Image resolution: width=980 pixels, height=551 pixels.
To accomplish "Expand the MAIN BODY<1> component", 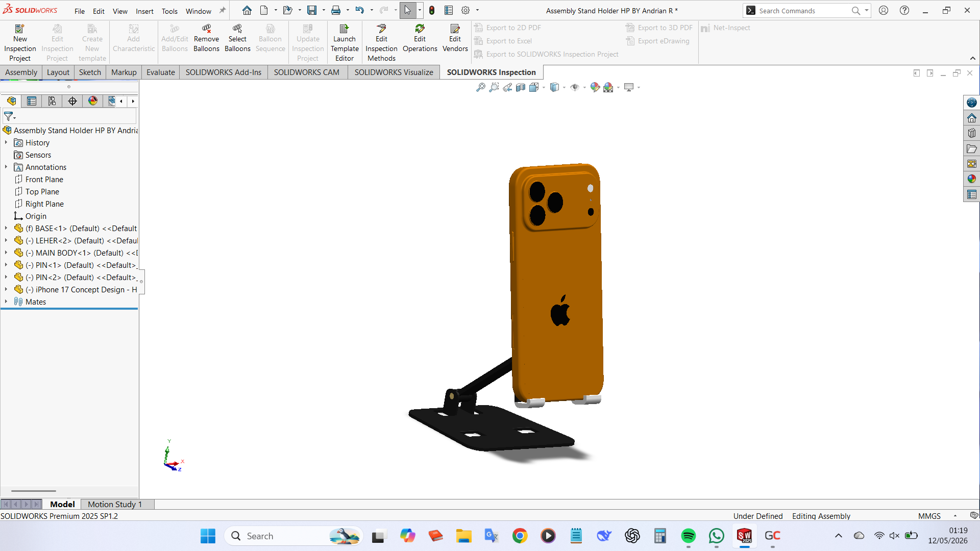I will pos(6,253).
